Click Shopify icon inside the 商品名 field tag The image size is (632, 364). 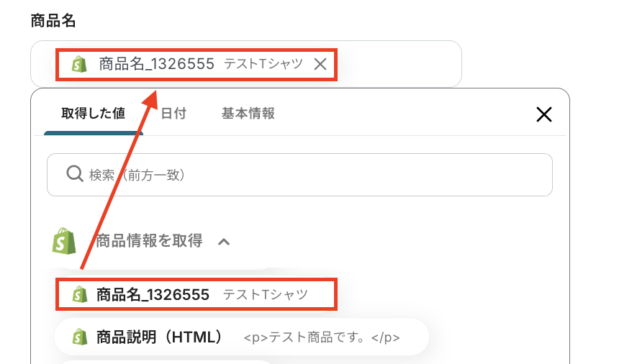[x=79, y=64]
